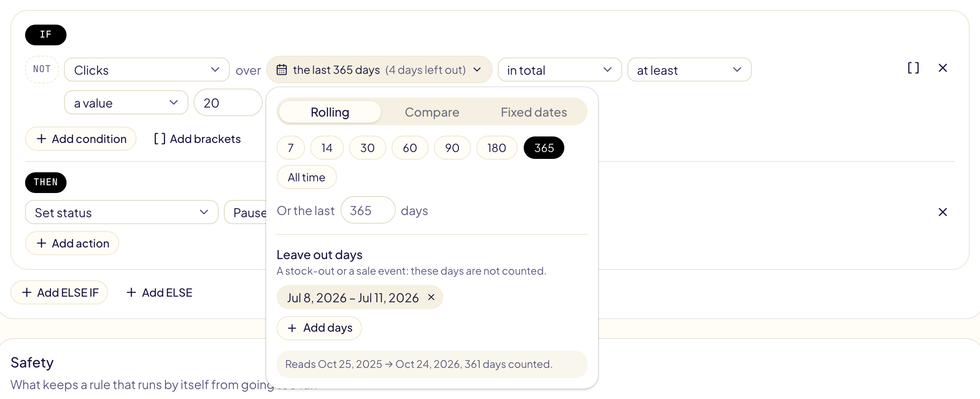Switch to the Compare tab

tap(432, 112)
